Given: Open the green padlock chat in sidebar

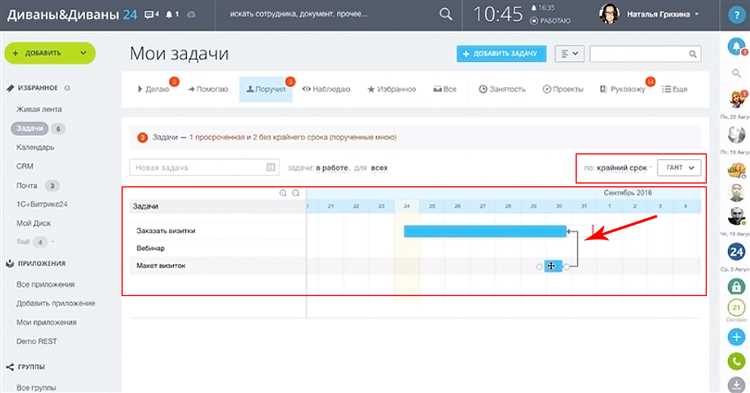Looking at the screenshot, I should click(x=736, y=286).
